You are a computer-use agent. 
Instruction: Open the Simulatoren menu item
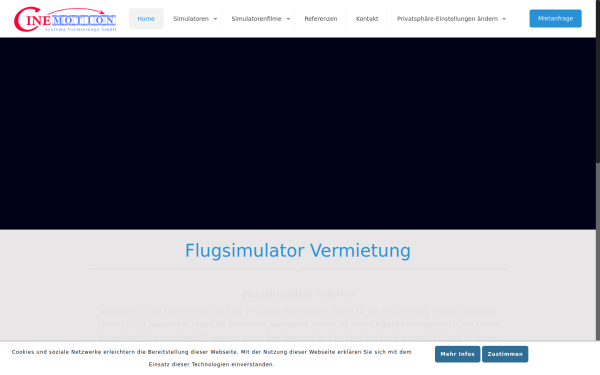tap(191, 19)
